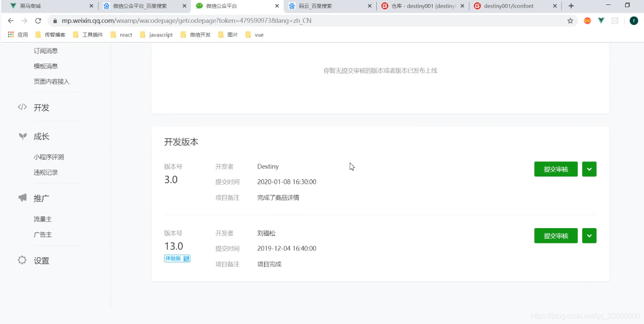
Task: Switch to the 仓库 - destiny001 tab
Action: (x=423, y=6)
